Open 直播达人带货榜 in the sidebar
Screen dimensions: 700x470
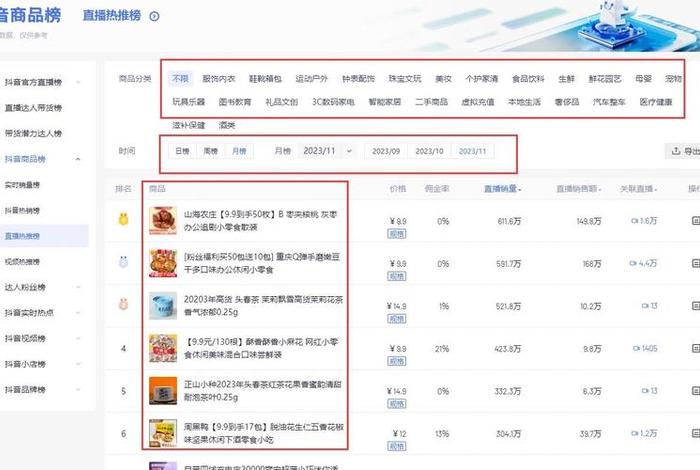(33, 108)
